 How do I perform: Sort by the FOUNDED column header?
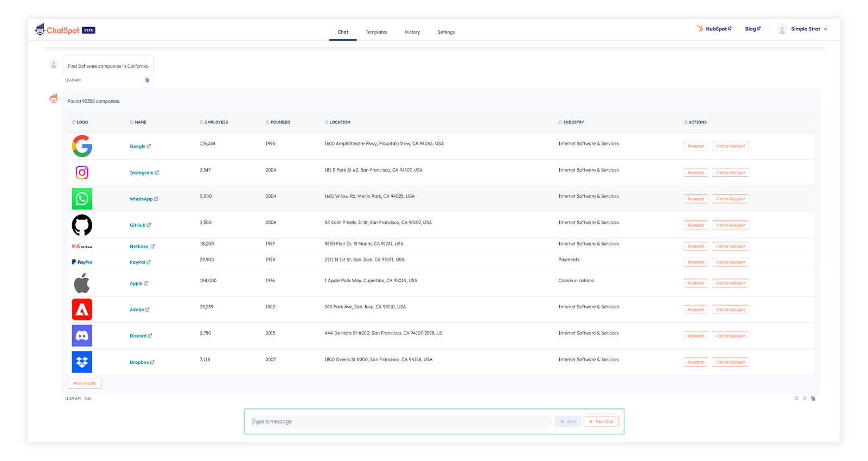[x=278, y=122]
